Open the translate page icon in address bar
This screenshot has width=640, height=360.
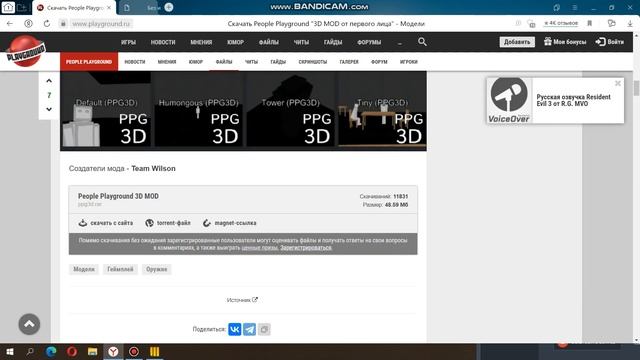click(531, 24)
